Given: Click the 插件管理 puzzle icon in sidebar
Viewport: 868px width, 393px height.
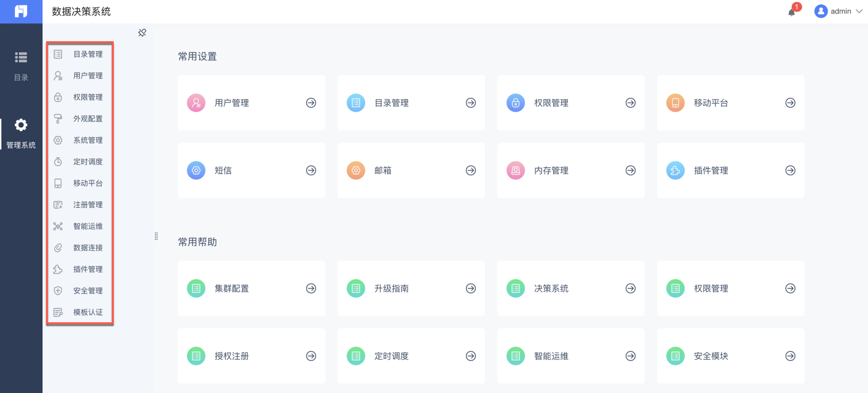Looking at the screenshot, I should [58, 269].
